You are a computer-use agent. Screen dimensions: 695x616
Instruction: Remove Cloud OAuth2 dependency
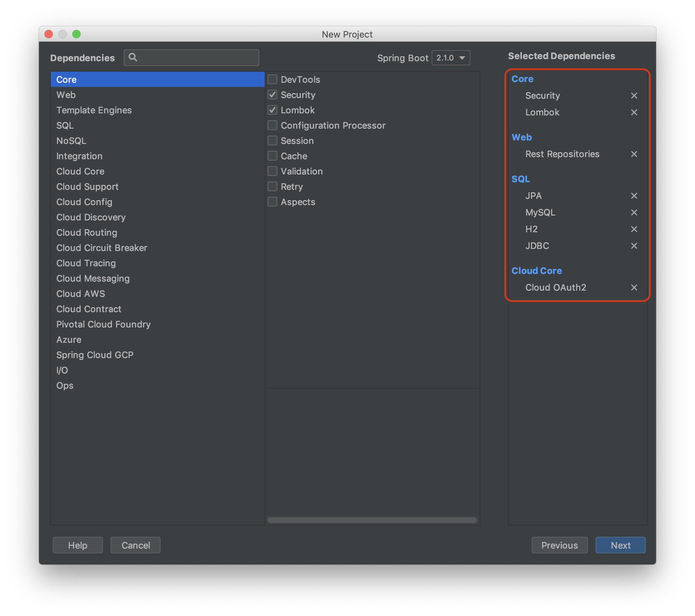click(634, 287)
